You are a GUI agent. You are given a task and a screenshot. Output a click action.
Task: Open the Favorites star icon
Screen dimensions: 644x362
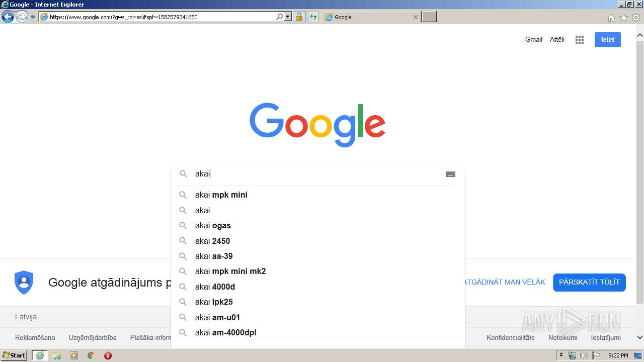pos(623,18)
